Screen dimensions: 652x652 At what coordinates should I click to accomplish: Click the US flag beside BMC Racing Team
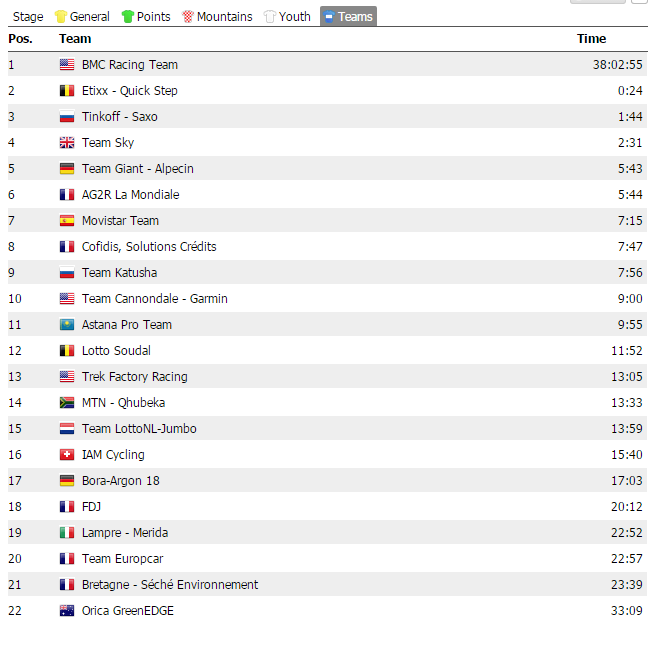tap(67, 65)
